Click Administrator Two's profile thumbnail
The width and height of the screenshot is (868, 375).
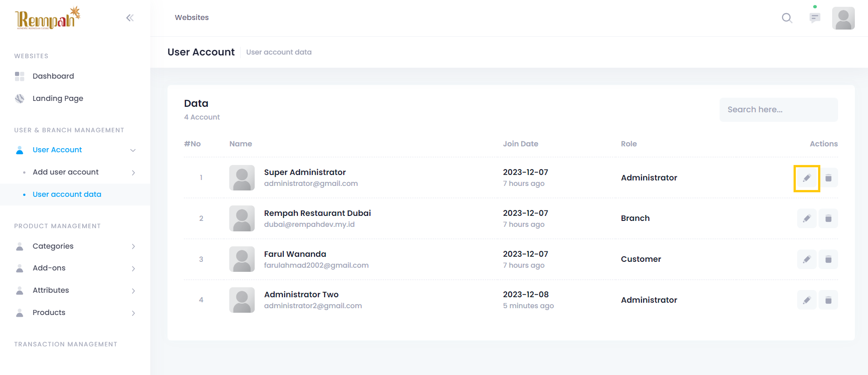click(x=242, y=300)
